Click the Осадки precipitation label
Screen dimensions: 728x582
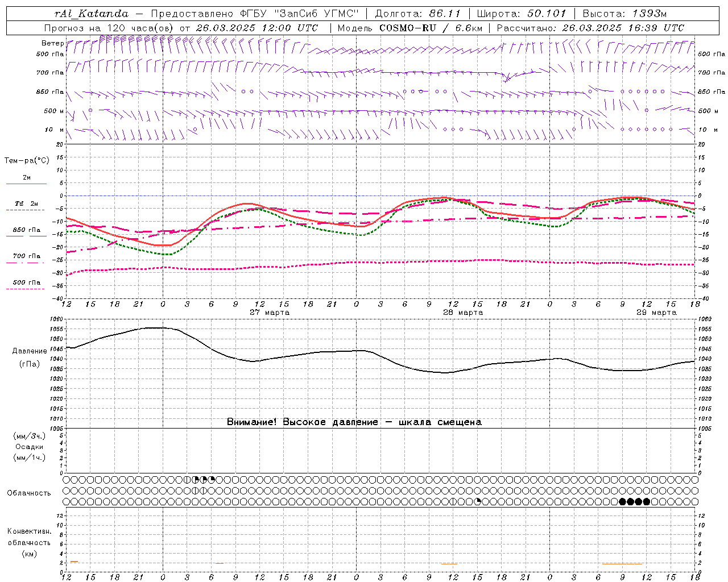coord(30,447)
